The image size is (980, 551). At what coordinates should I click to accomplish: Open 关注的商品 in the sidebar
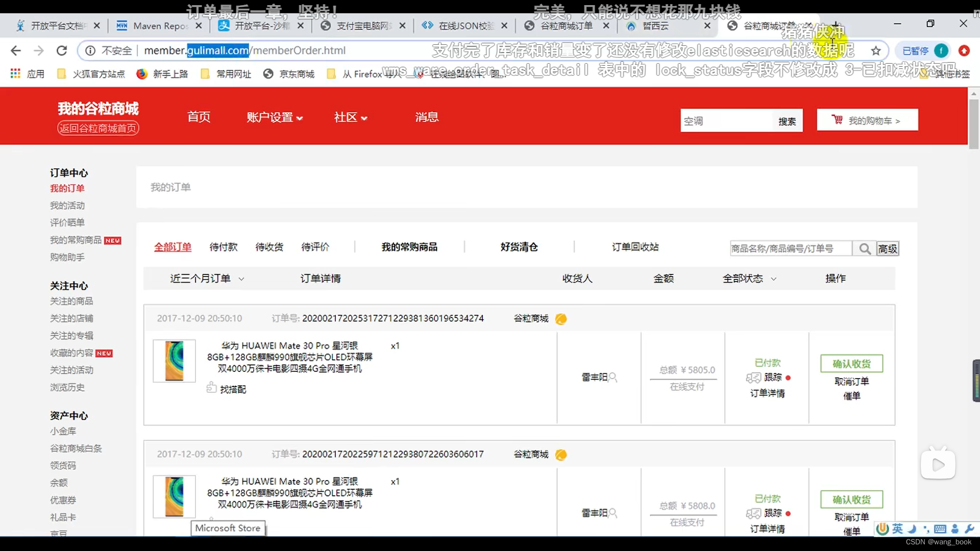[71, 301]
